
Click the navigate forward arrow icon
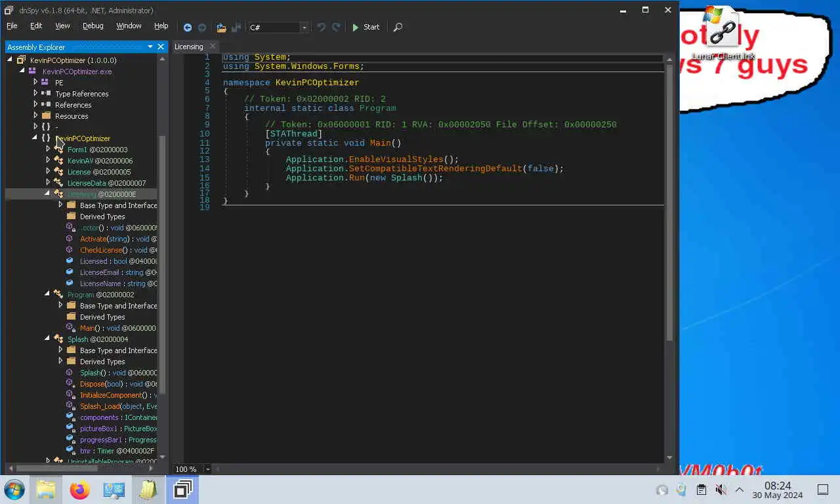point(202,27)
